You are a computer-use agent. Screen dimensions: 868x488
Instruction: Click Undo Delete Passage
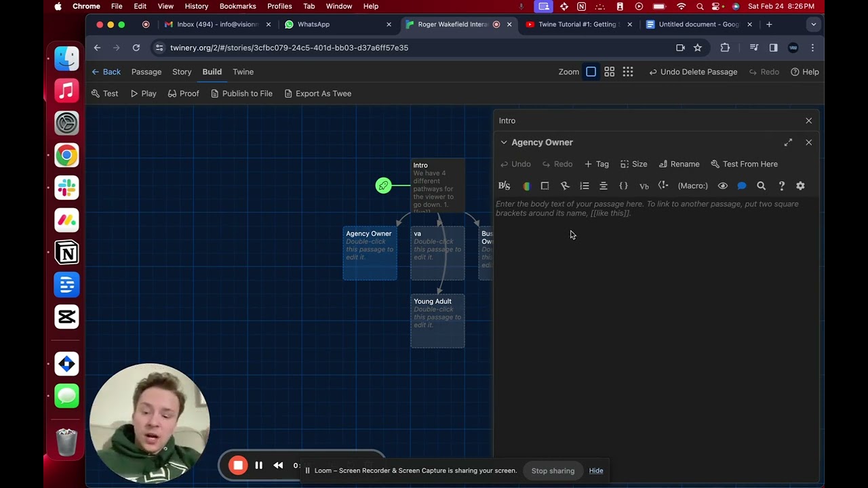coord(692,72)
